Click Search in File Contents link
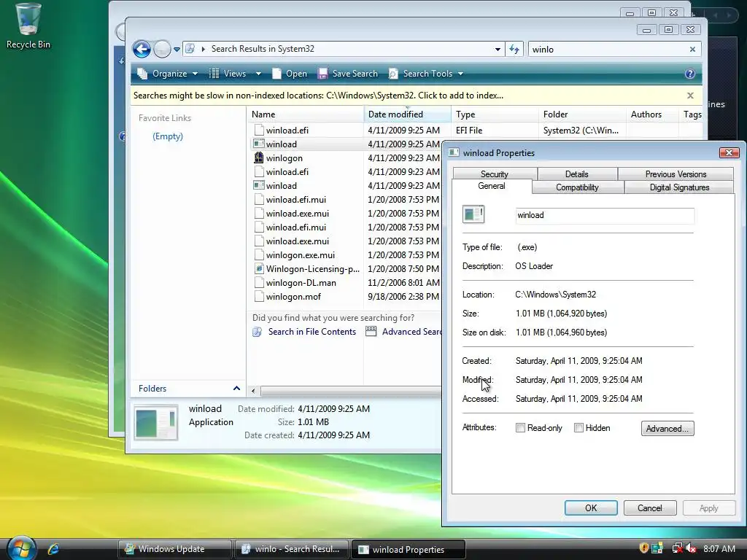The height and width of the screenshot is (560, 747). pyautogui.click(x=311, y=332)
